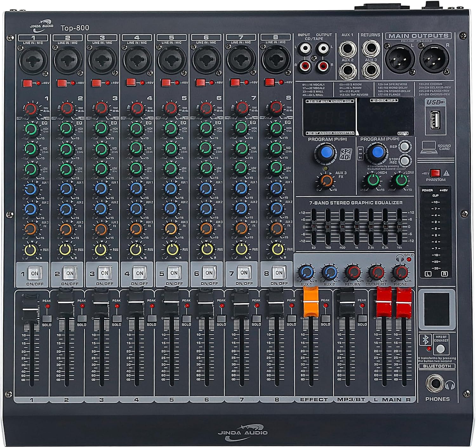Click the AUX 1 output jack
This screenshot has width=476, height=448.
click(x=348, y=49)
